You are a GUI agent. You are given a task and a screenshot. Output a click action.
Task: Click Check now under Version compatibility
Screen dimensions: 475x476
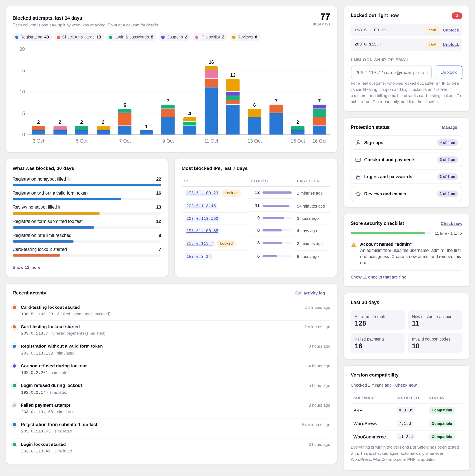coord(406,385)
